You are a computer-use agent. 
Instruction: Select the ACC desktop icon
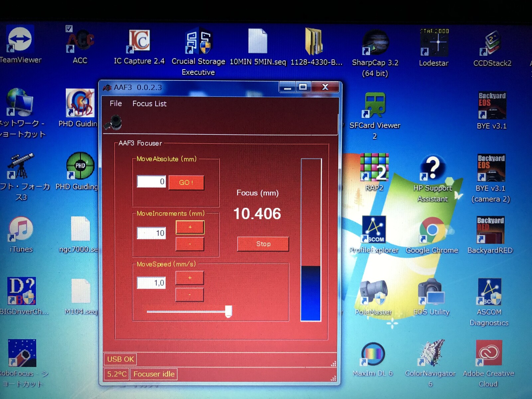pyautogui.click(x=80, y=45)
